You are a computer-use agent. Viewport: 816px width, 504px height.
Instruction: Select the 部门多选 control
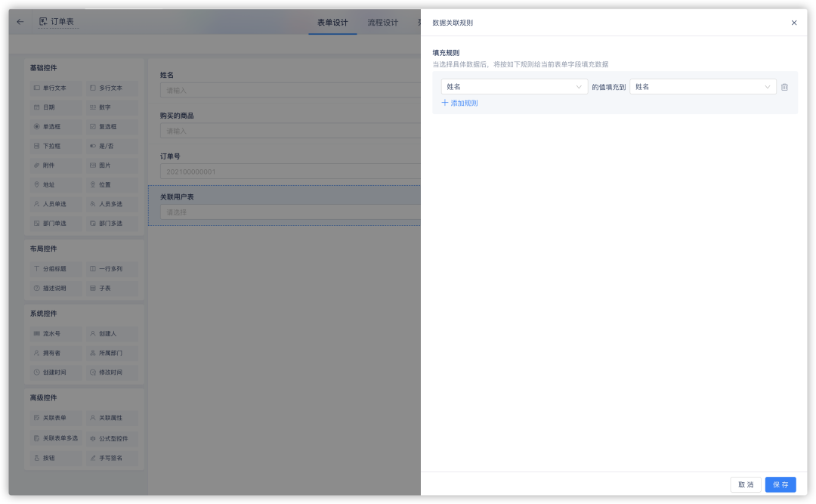[x=112, y=224]
